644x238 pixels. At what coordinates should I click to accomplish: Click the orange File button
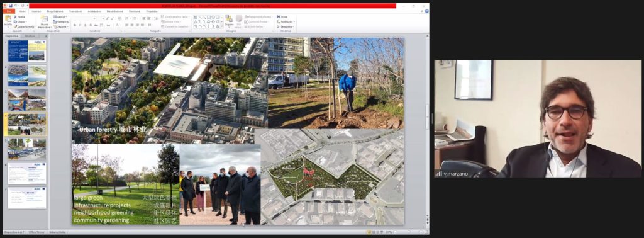(x=8, y=11)
